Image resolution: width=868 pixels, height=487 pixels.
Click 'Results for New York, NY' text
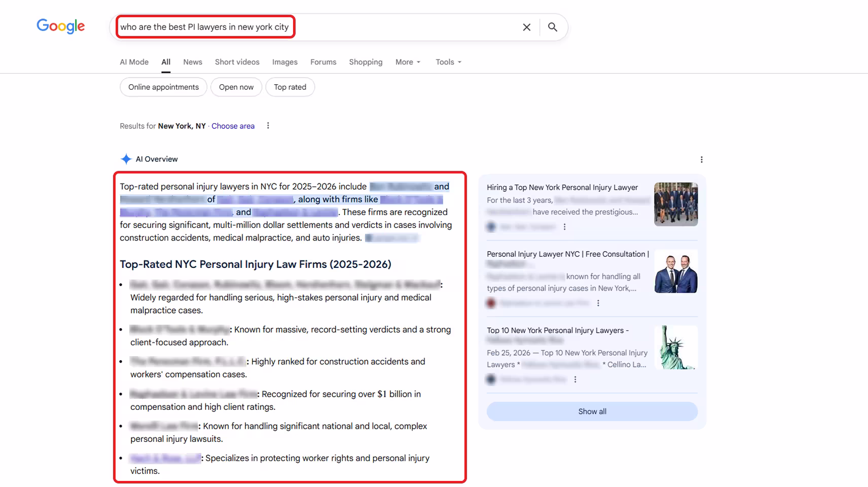coord(163,126)
